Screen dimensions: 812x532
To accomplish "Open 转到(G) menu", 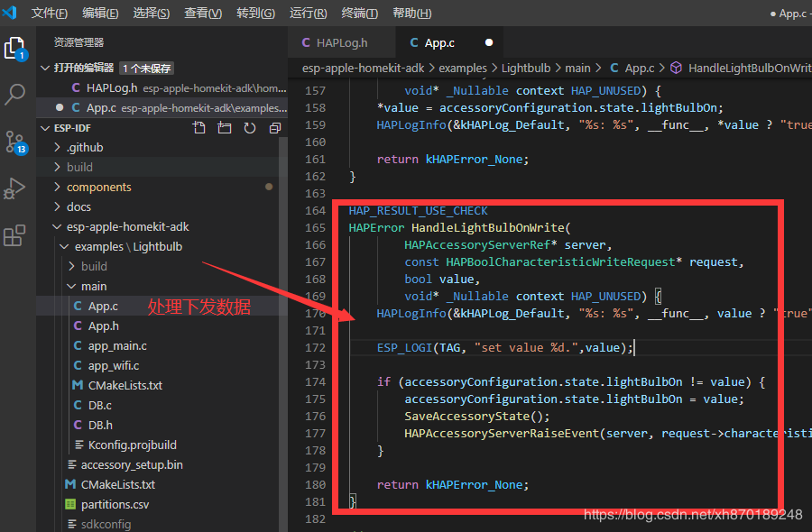I will (256, 13).
